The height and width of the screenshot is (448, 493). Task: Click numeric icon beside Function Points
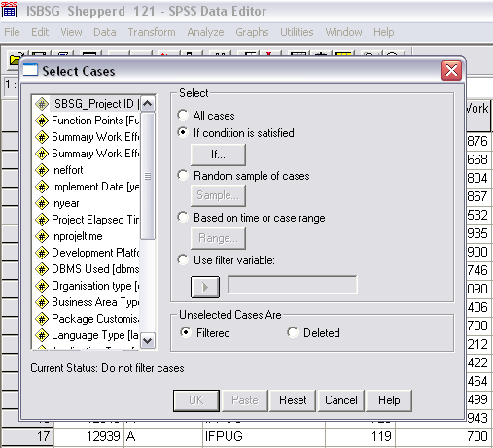tap(42, 121)
